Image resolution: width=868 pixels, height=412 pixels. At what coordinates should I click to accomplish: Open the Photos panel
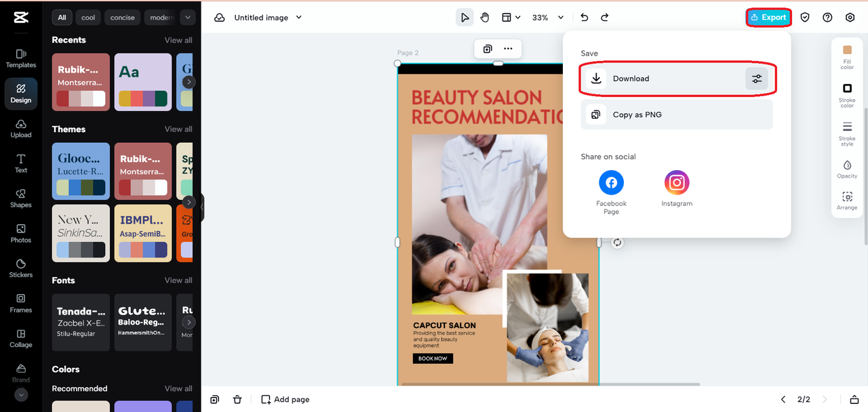point(21,234)
